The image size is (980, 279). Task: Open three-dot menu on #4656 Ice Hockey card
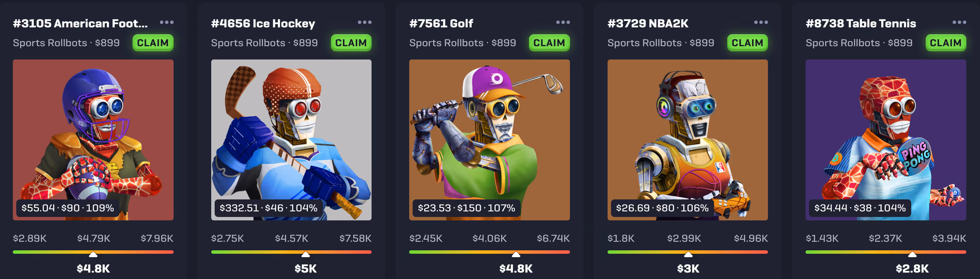[x=365, y=22]
